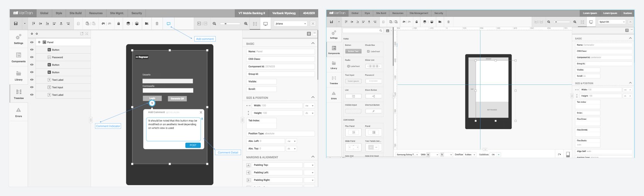Open Site Build menu in left window
The width and height of the screenshot is (644, 196).
pos(76,13)
